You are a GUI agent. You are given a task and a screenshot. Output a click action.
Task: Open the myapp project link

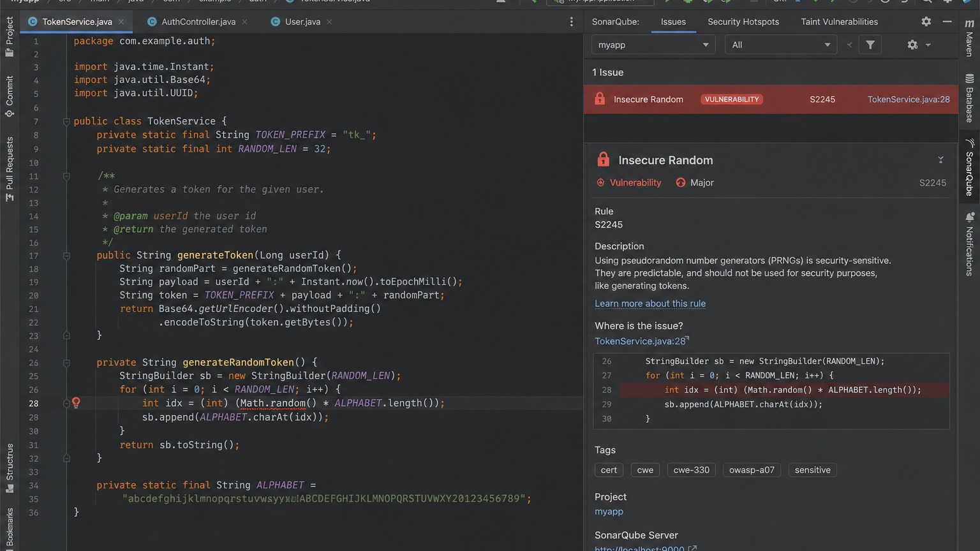coord(609,511)
